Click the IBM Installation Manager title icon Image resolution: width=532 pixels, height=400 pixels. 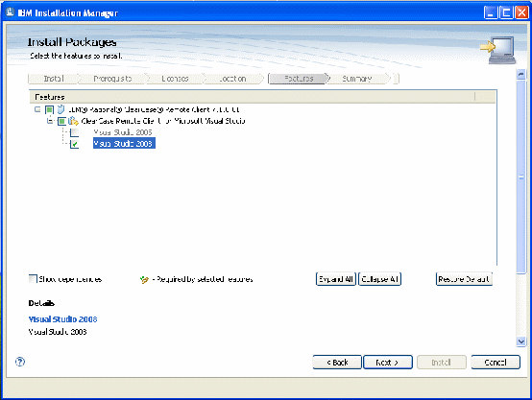tap(10, 12)
